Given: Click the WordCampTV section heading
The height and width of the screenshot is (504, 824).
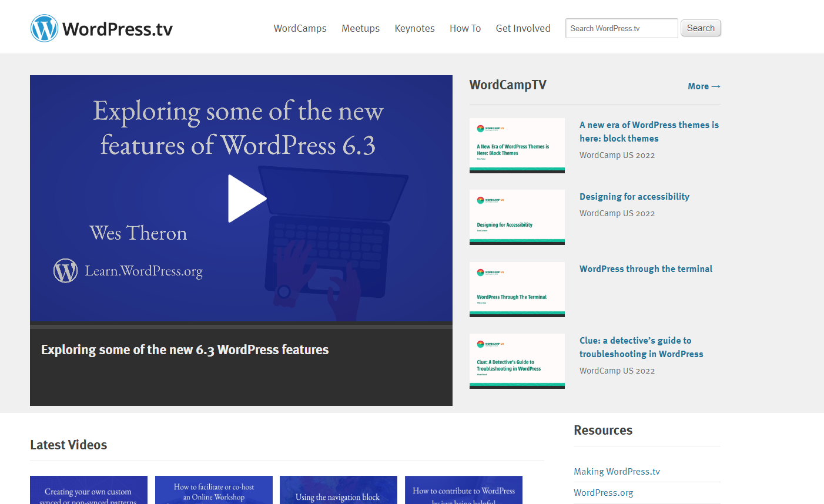Looking at the screenshot, I should point(508,85).
